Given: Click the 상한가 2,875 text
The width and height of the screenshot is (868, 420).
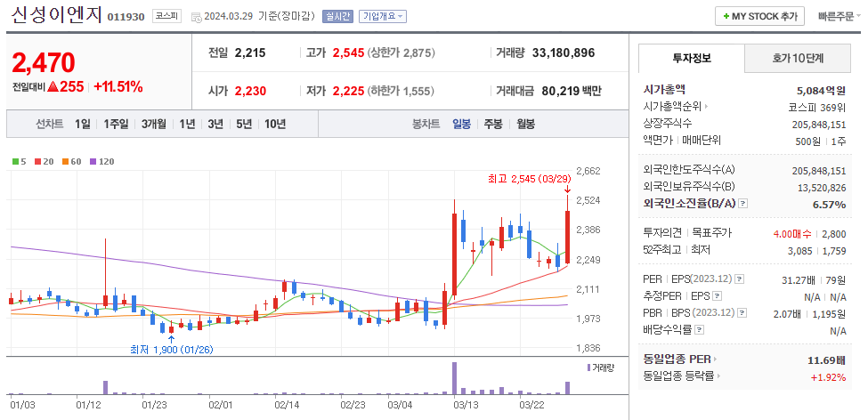Looking at the screenshot, I should pyautogui.click(x=402, y=53).
